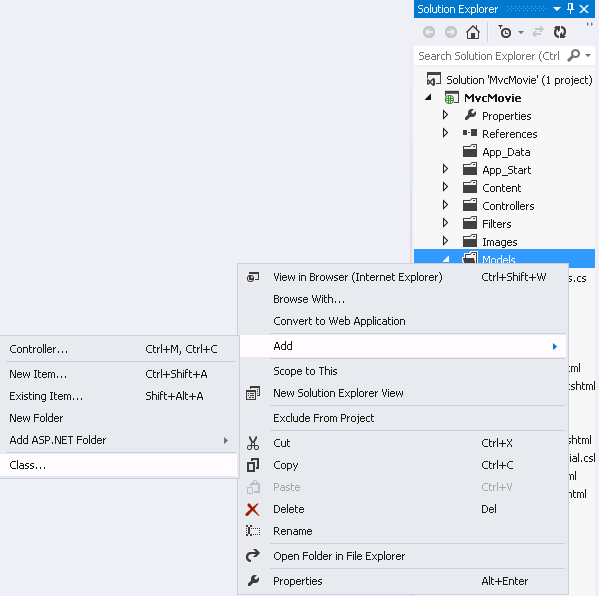Click the Sync with Active Document arrows icon
This screenshot has height=598, width=599.
pyautogui.click(x=538, y=32)
